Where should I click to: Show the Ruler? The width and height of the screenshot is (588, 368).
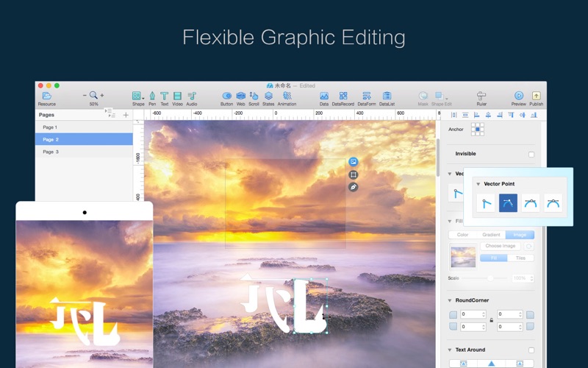click(x=481, y=99)
